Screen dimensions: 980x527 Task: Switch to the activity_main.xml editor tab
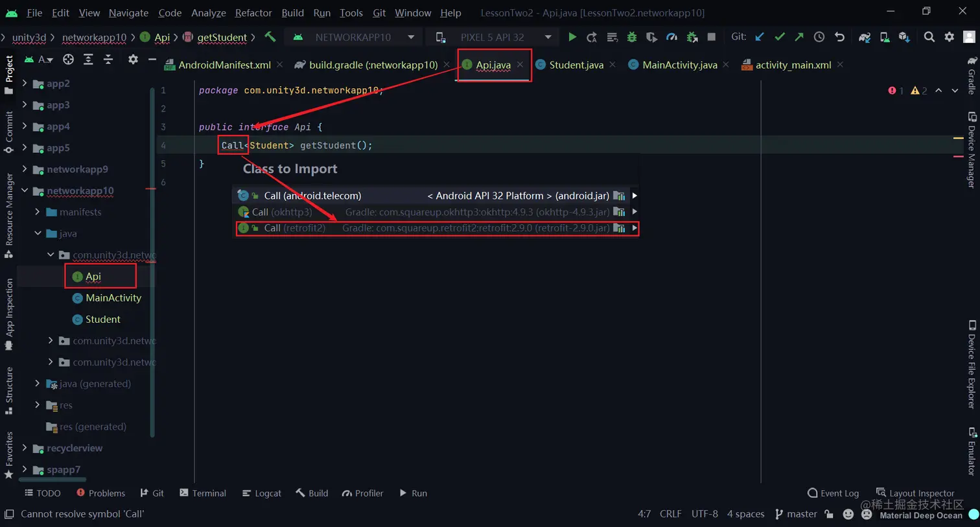click(791, 65)
